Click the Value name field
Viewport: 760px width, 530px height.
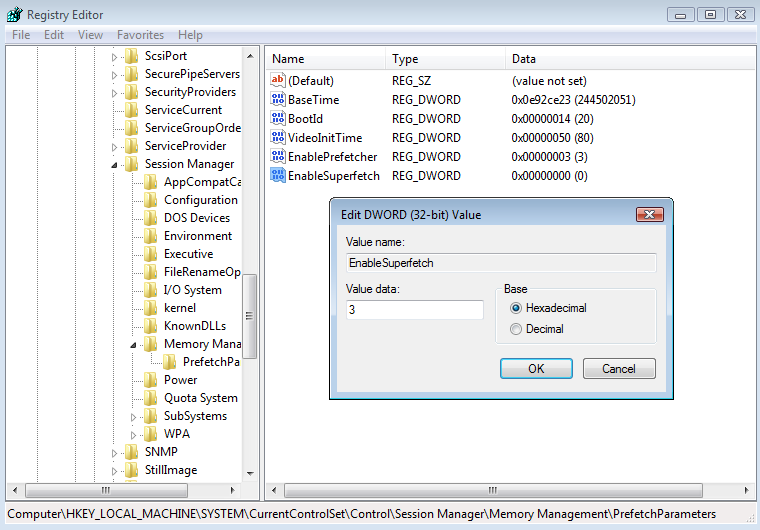click(501, 263)
